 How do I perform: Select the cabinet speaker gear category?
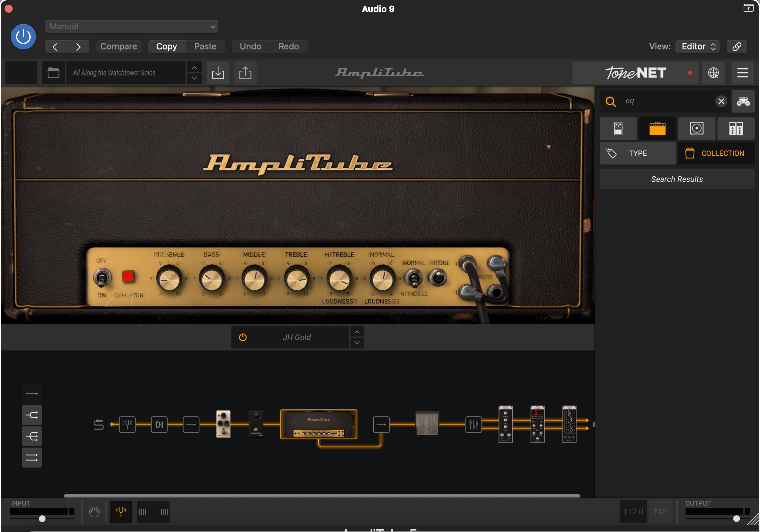pos(697,128)
